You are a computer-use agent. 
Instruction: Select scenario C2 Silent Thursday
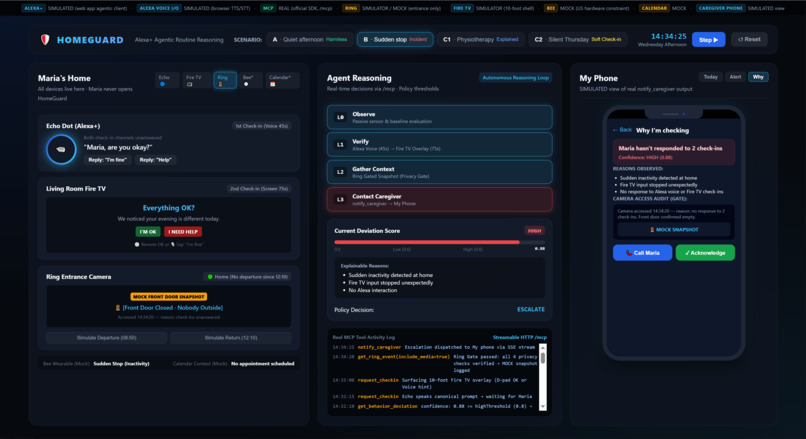(578, 40)
